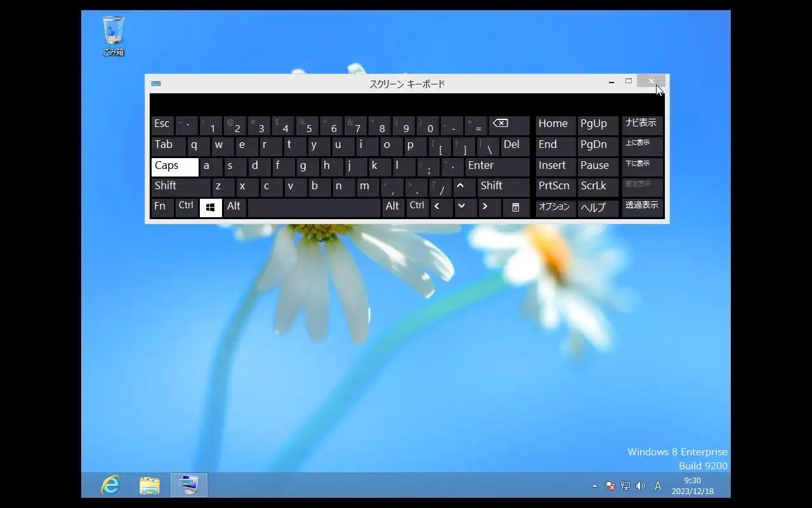Click the a key

point(211,166)
